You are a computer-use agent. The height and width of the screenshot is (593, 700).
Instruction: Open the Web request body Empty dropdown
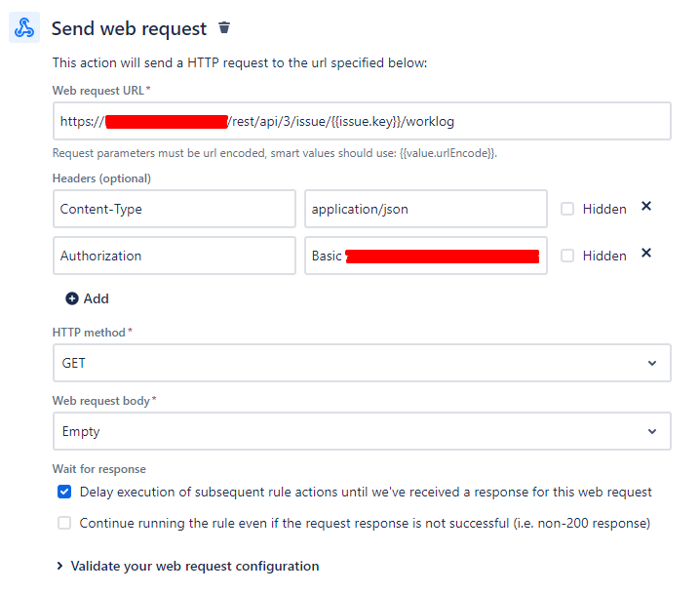pos(362,431)
